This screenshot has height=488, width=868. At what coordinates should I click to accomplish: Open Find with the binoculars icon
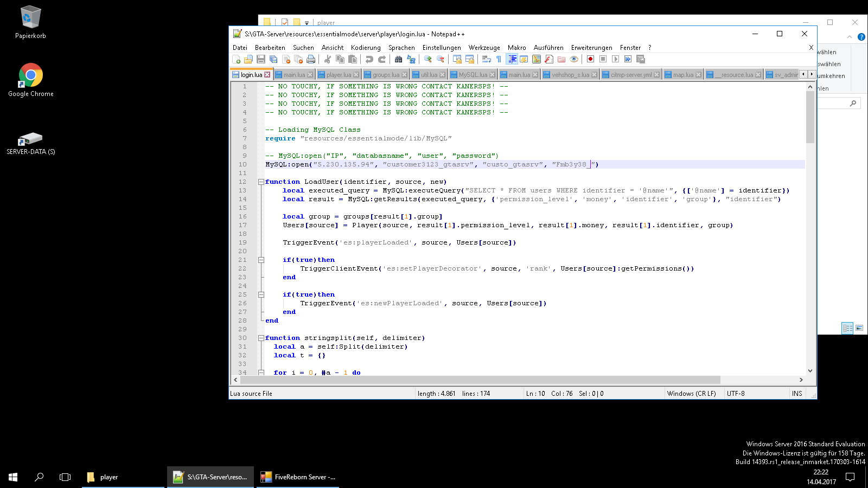(399, 59)
